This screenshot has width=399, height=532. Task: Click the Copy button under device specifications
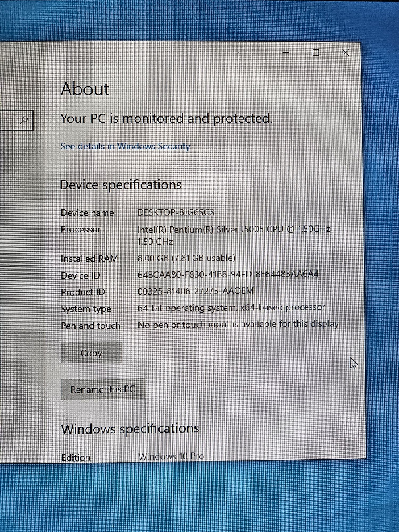pos(91,353)
